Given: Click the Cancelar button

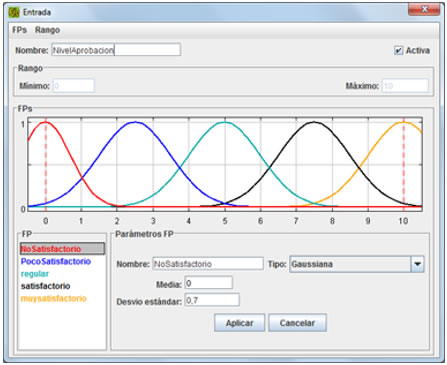Looking at the screenshot, I should point(297,322).
